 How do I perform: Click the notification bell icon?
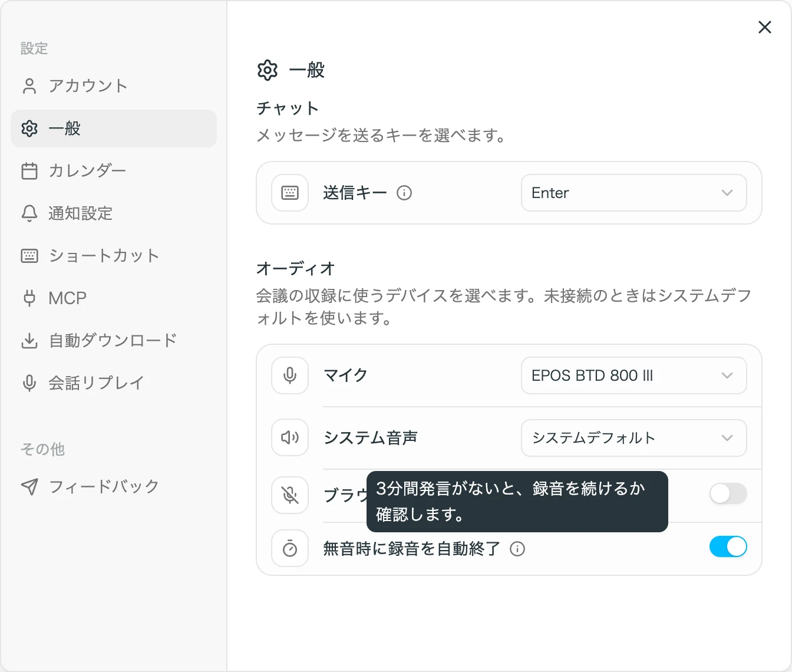29,213
